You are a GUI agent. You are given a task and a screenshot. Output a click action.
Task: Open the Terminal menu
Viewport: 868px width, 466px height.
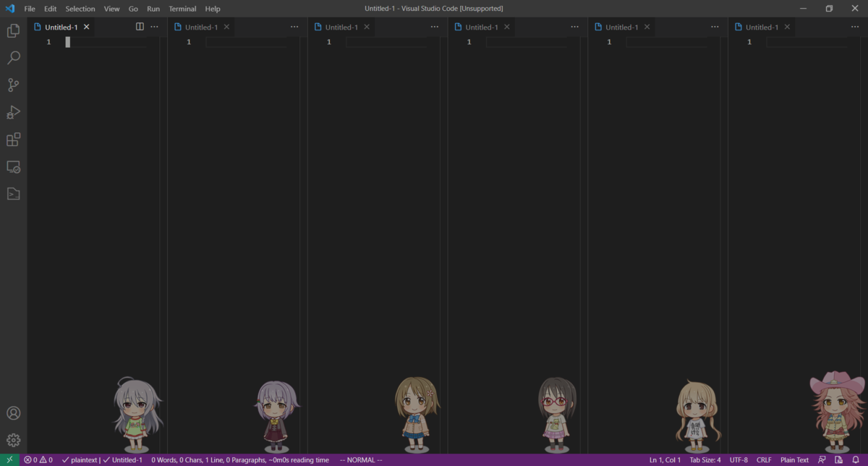[x=182, y=9]
